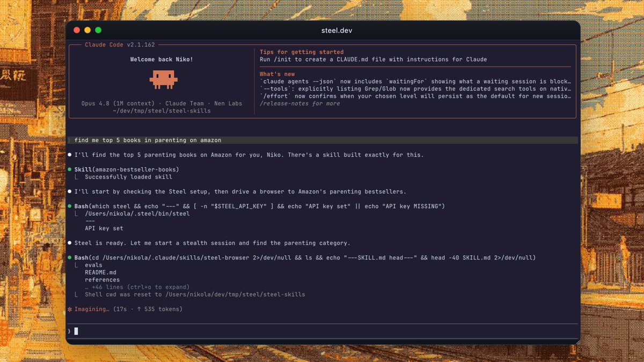Click the '`--tools`: explicitly listing Grep/Glob' line
This screenshot has width=644, height=362.
[x=415, y=89]
